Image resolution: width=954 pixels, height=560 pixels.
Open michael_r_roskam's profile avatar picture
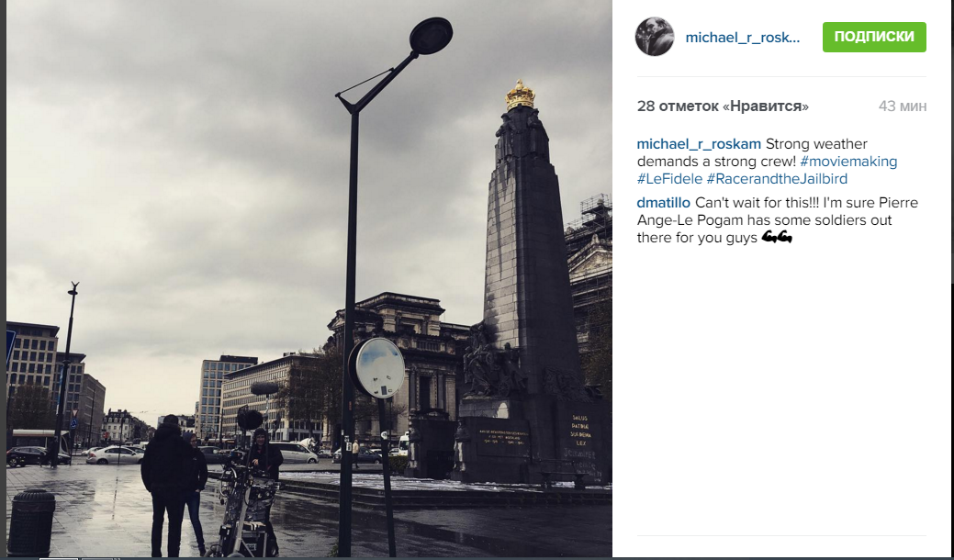(655, 37)
